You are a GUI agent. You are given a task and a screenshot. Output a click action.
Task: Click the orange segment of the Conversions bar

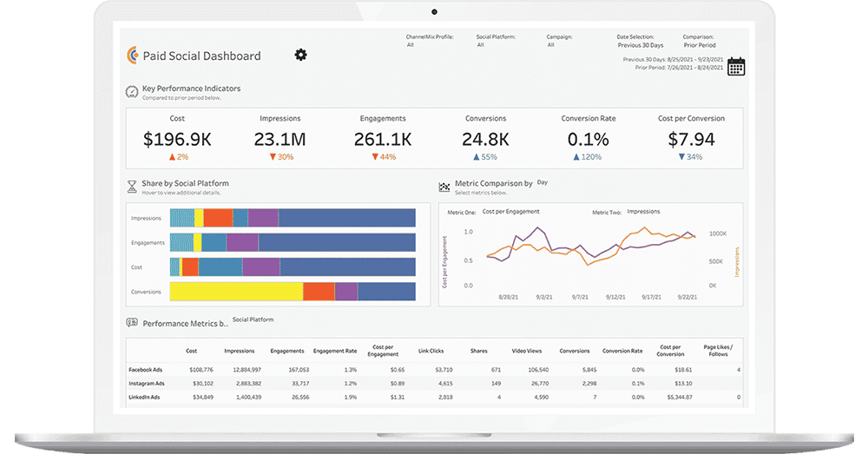(x=319, y=292)
